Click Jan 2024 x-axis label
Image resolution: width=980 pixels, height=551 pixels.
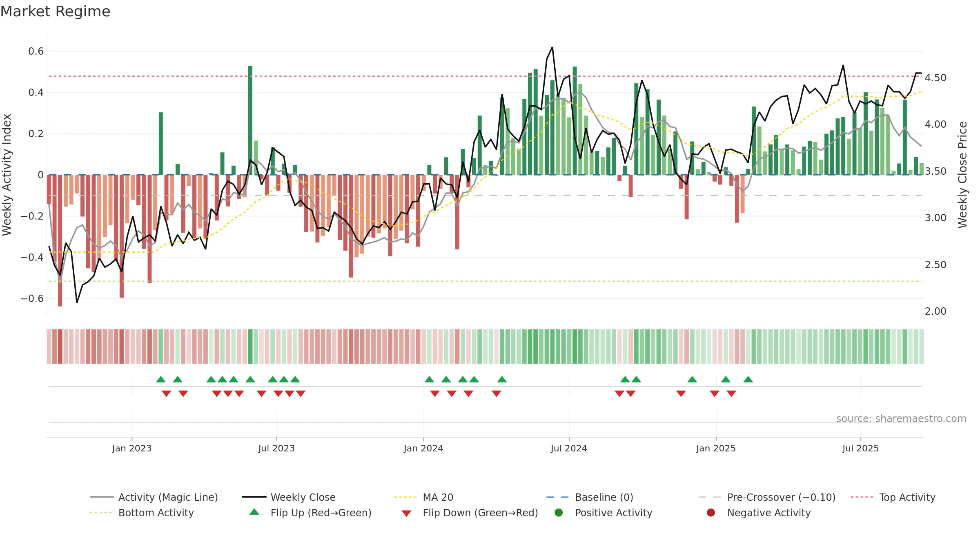pyautogui.click(x=423, y=448)
